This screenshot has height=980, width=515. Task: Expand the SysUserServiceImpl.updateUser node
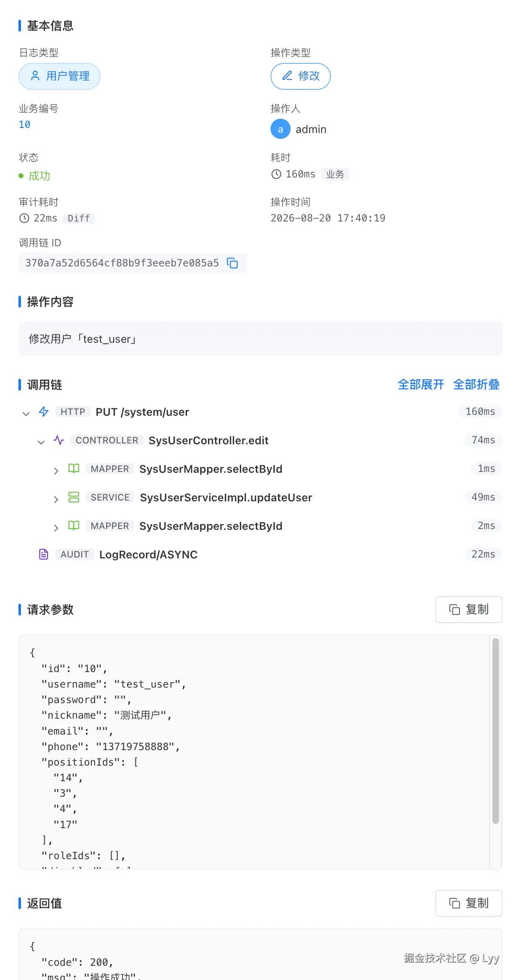click(56, 499)
